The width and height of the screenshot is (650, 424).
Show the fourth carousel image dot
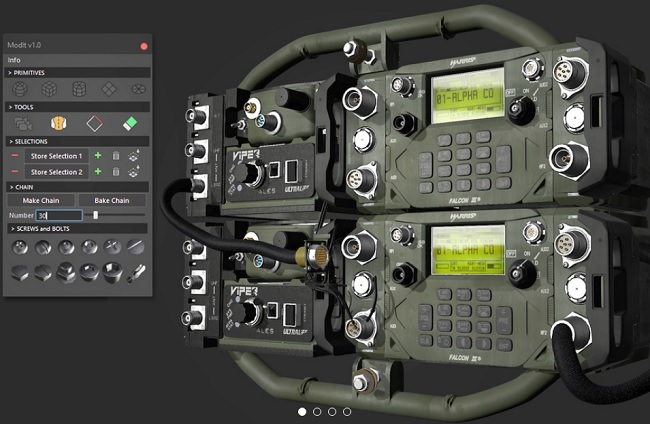[x=347, y=412]
